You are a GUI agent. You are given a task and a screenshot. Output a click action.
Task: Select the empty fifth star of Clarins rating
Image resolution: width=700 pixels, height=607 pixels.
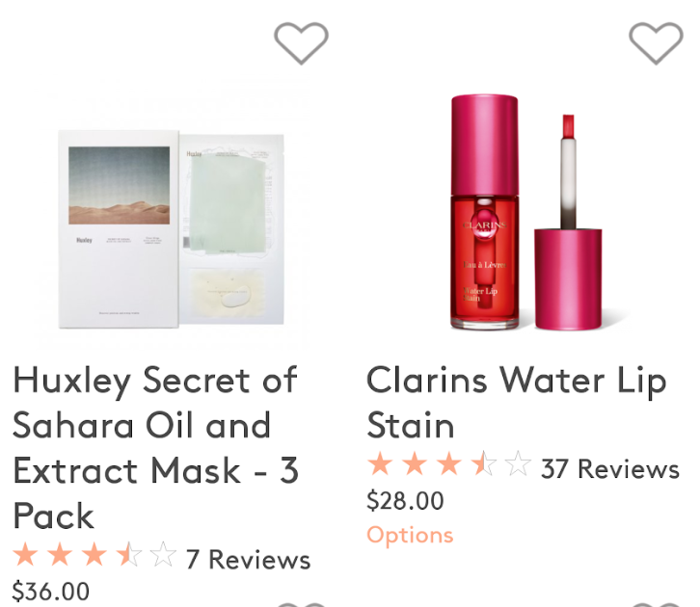click(519, 463)
